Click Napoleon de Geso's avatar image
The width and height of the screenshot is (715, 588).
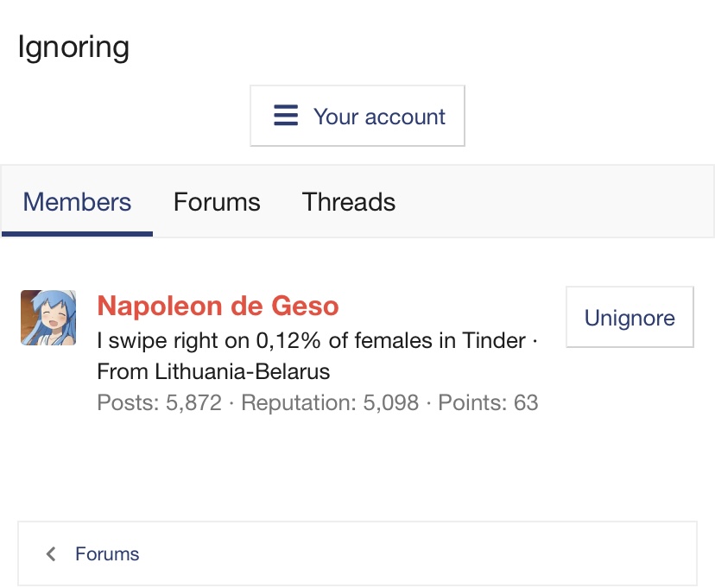(48, 318)
